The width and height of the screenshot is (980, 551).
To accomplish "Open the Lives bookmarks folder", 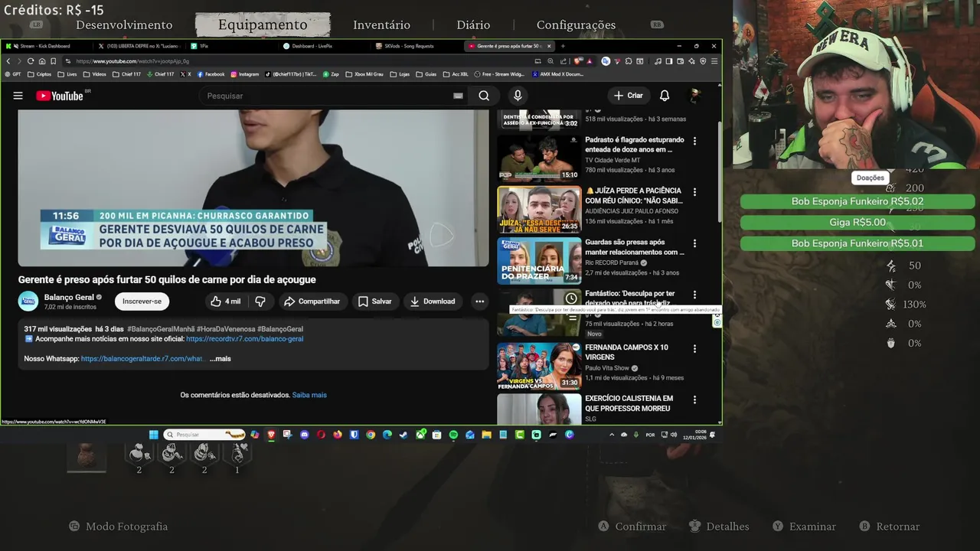I will click(x=67, y=74).
